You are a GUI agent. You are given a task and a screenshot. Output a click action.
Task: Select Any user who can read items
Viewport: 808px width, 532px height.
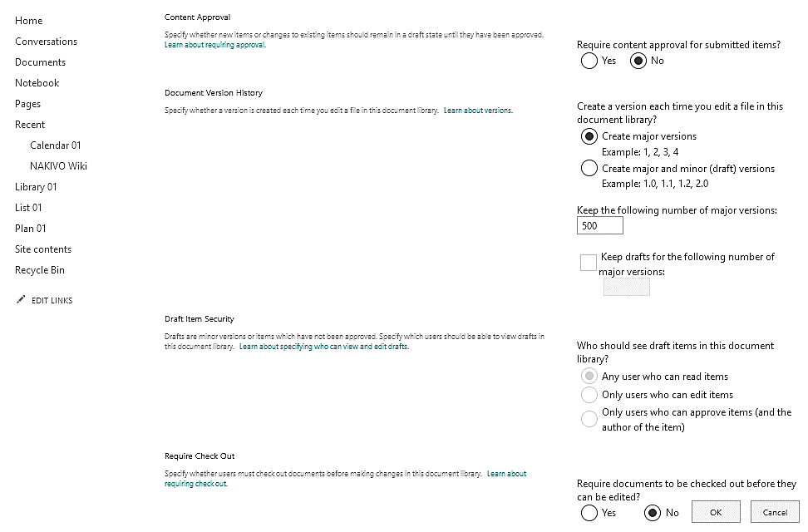click(589, 376)
